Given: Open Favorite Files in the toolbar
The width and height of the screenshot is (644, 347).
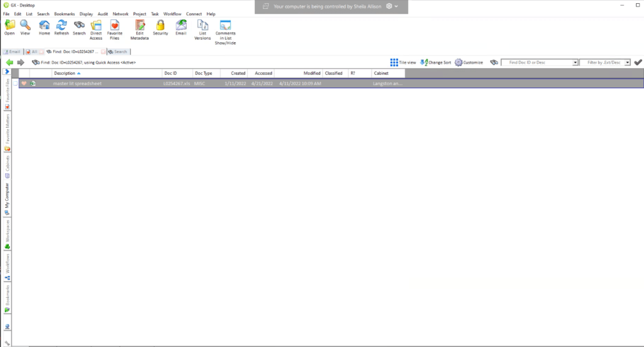Looking at the screenshot, I should 114,30.
